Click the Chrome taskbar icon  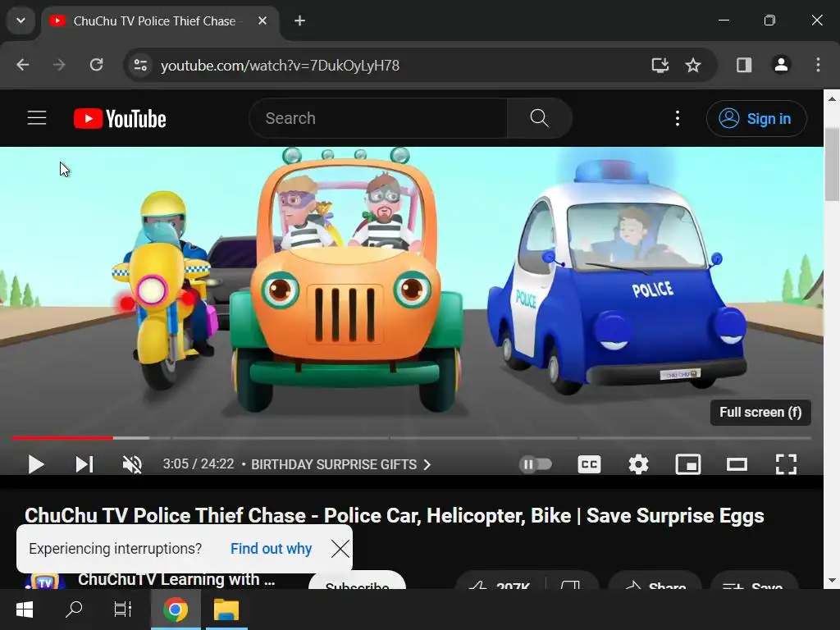click(176, 609)
